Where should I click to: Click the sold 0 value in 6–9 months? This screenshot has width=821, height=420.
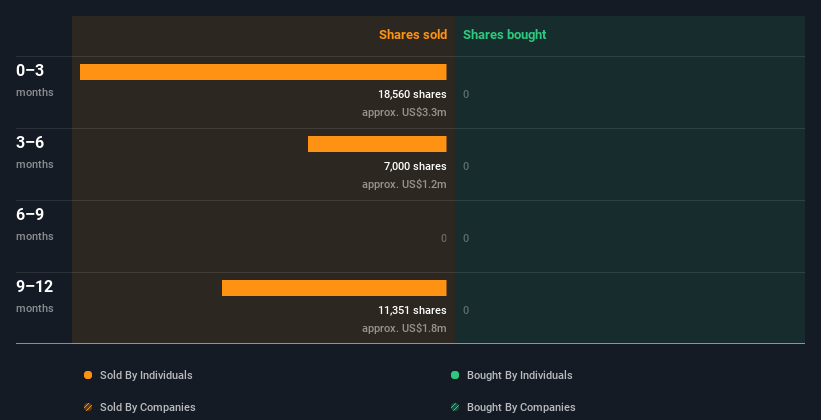(443, 238)
